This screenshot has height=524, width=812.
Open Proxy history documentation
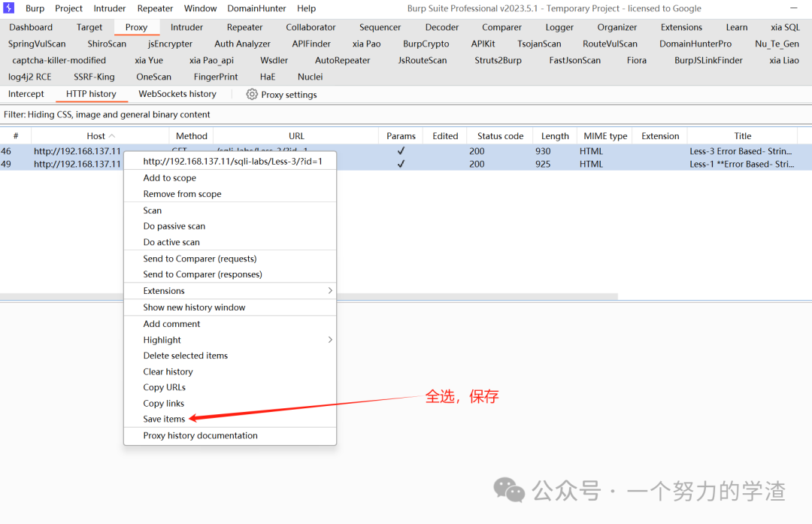230,435
